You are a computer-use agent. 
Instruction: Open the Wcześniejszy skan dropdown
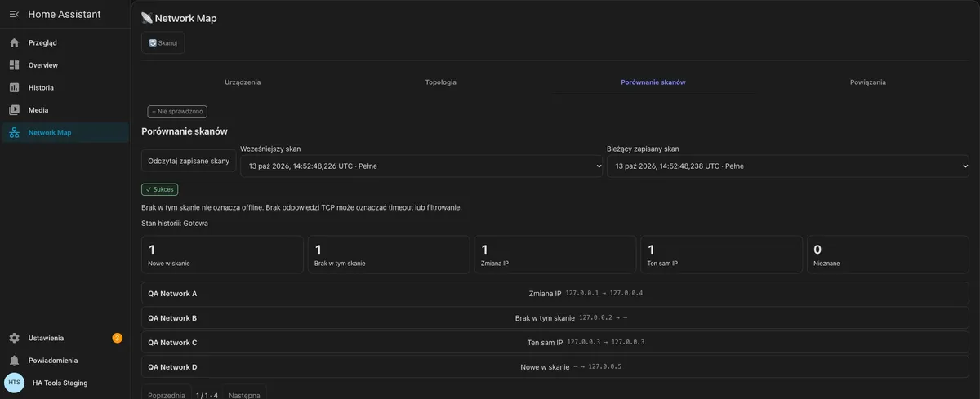click(x=421, y=166)
